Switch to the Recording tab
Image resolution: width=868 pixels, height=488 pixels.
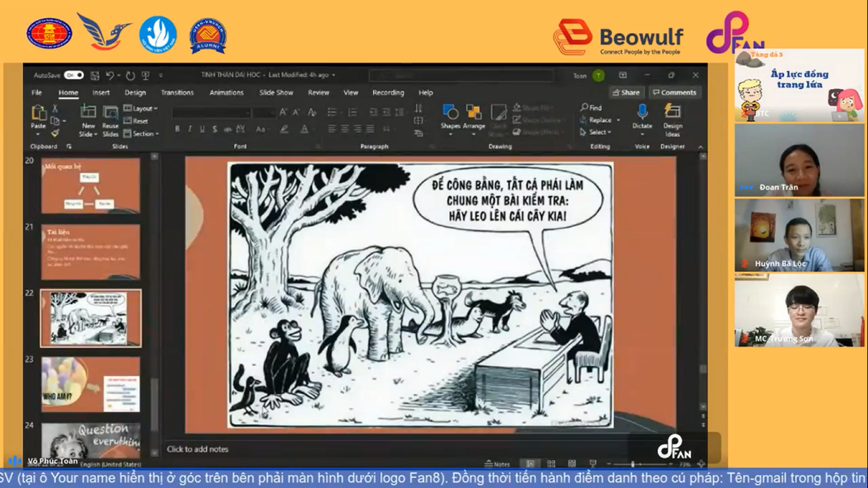(x=388, y=92)
